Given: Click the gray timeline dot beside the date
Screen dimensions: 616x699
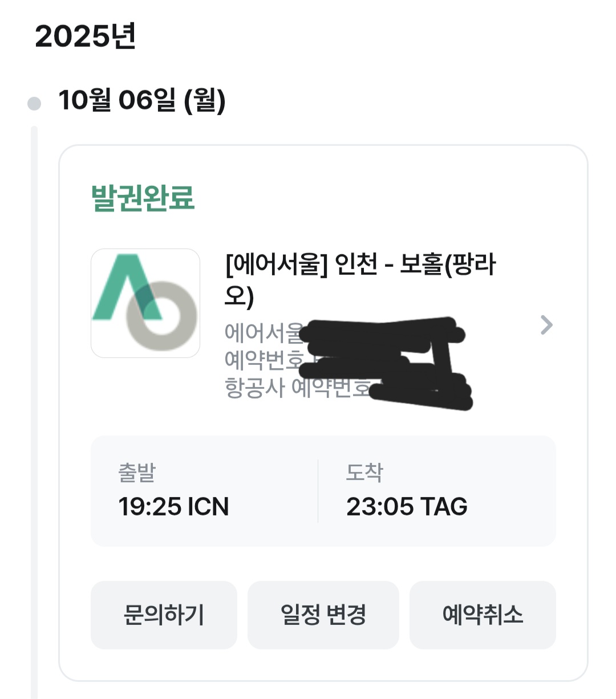Looking at the screenshot, I should click(x=34, y=103).
